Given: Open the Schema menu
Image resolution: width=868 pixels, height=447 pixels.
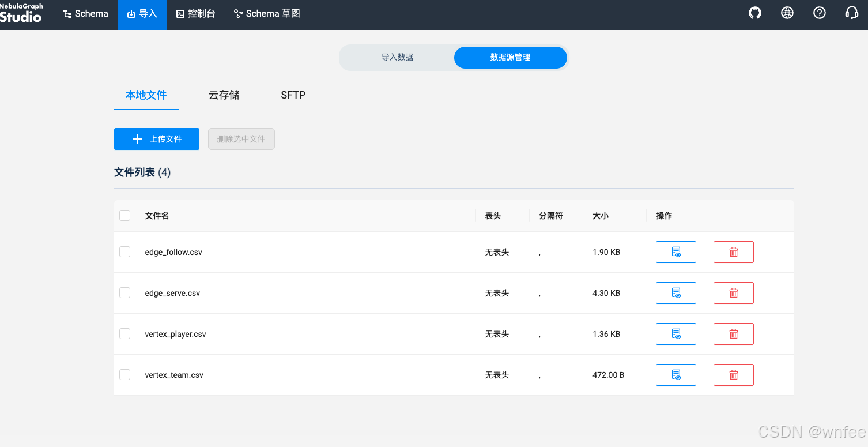Looking at the screenshot, I should pyautogui.click(x=85, y=14).
